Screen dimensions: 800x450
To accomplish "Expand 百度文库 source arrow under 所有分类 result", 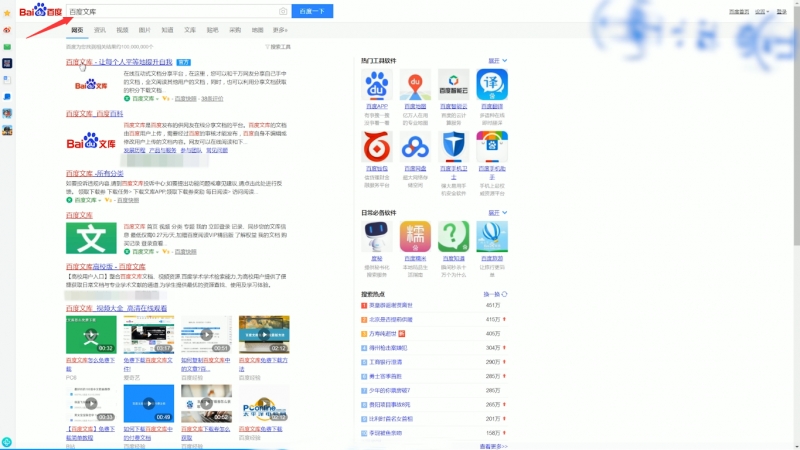I will tap(100, 201).
